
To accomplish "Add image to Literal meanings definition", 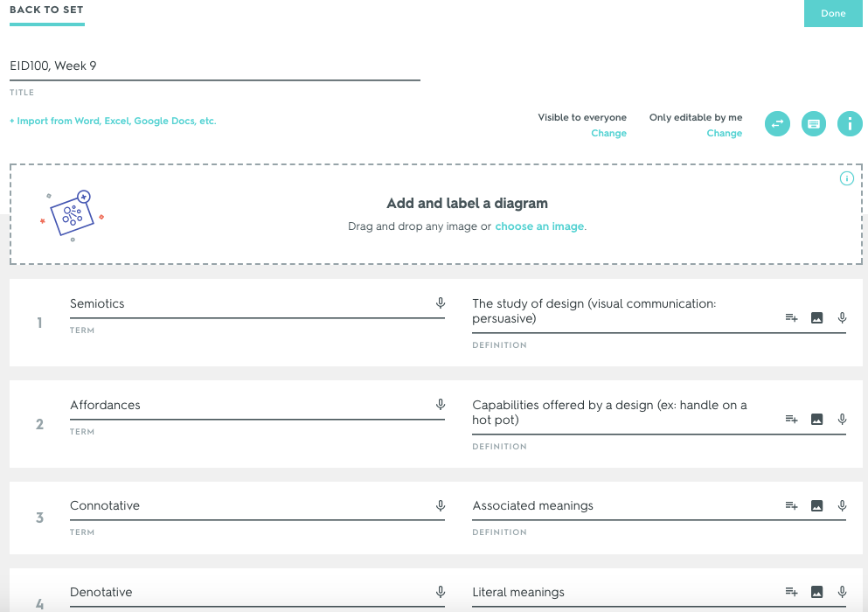I will pyautogui.click(x=816, y=592).
